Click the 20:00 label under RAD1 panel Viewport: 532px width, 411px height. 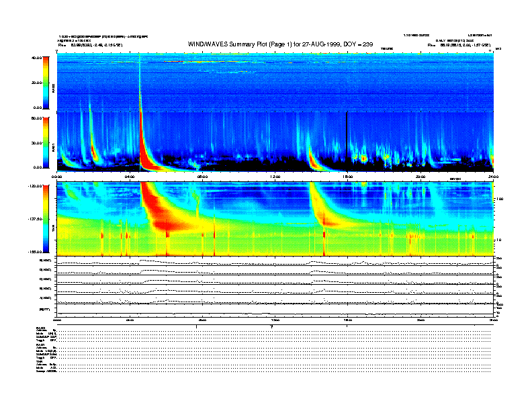(420, 177)
